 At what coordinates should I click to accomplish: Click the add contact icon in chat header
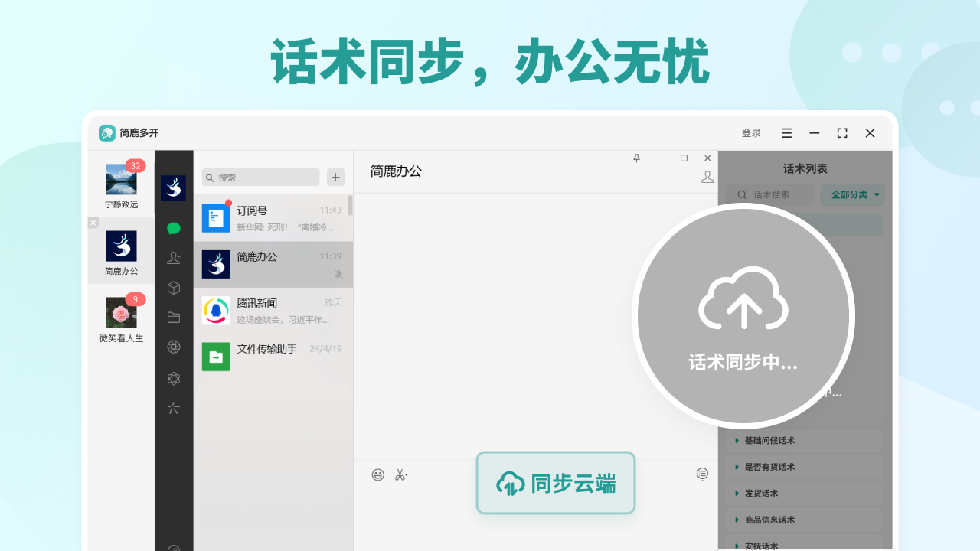[707, 175]
